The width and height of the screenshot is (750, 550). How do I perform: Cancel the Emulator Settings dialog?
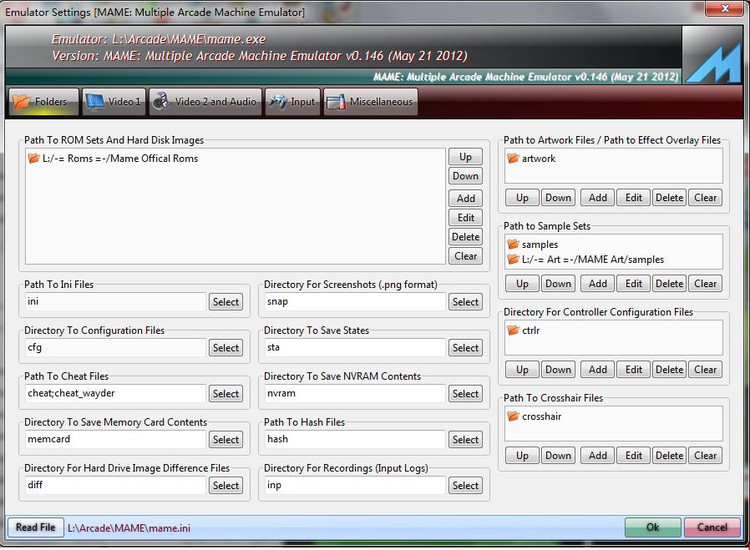pos(712,528)
